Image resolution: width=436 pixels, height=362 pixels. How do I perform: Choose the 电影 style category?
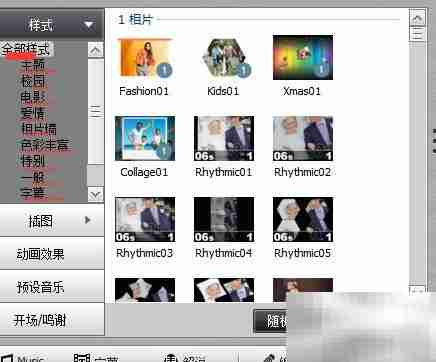click(x=33, y=97)
